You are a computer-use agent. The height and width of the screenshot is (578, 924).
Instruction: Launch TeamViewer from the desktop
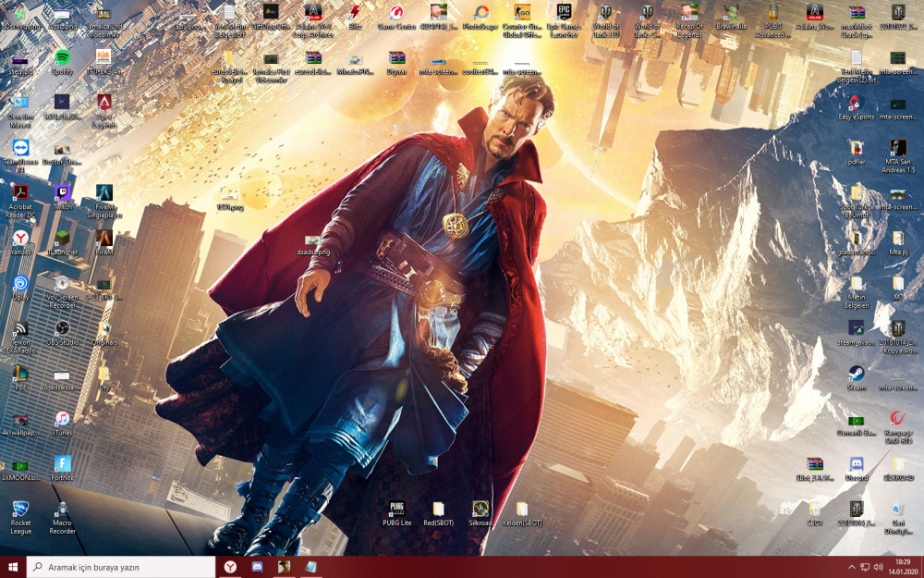point(20,149)
